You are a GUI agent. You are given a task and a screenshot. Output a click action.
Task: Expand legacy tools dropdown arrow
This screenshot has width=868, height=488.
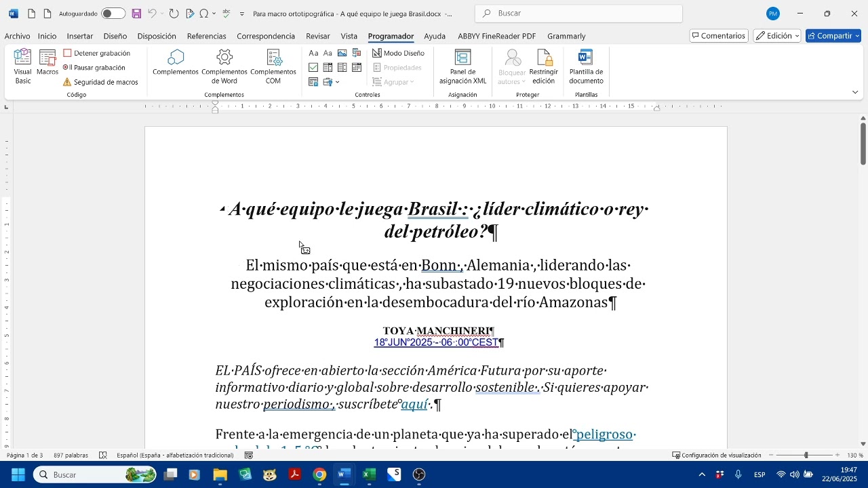click(x=338, y=82)
